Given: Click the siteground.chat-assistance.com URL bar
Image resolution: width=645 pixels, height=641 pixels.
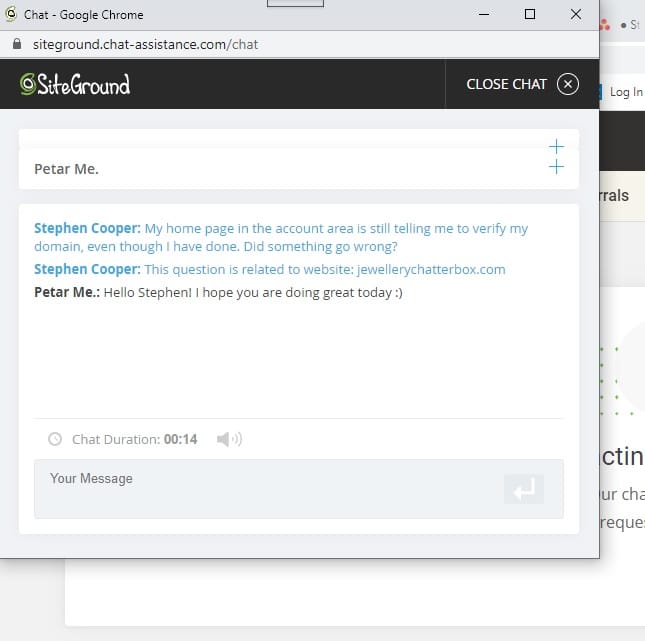Looking at the screenshot, I should pos(146,44).
